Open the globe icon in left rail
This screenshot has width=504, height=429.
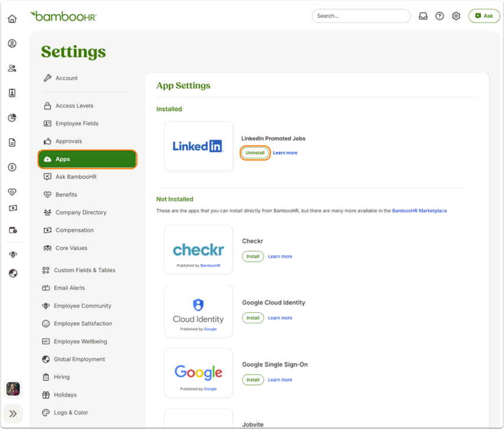(13, 273)
